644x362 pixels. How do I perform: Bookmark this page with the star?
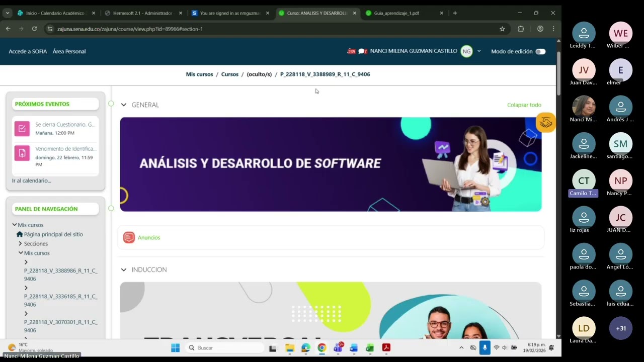502,29
